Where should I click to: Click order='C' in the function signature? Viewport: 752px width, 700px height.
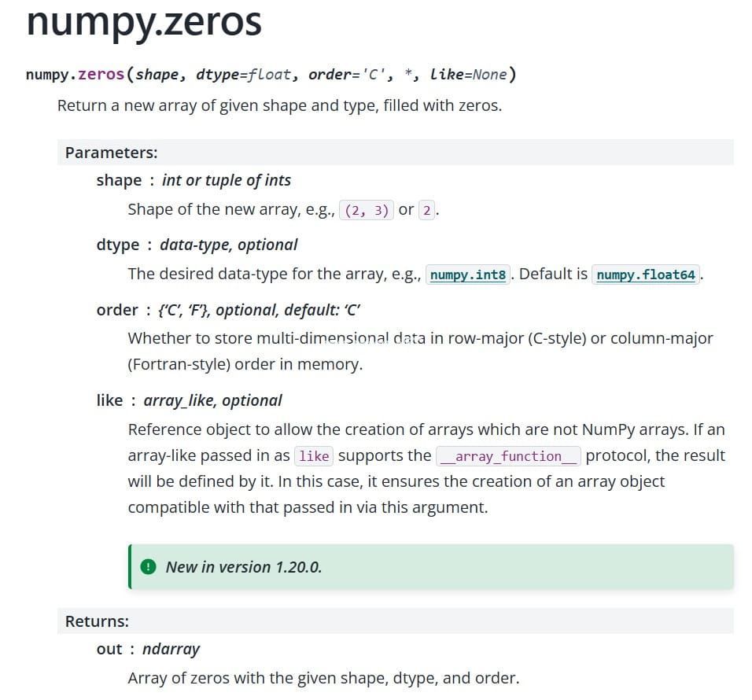coord(347,74)
